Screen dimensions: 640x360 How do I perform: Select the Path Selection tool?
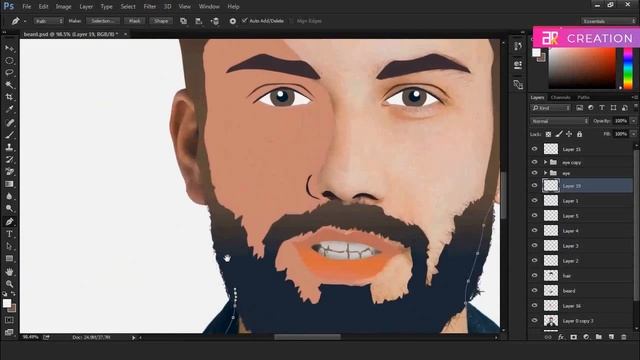(9, 246)
